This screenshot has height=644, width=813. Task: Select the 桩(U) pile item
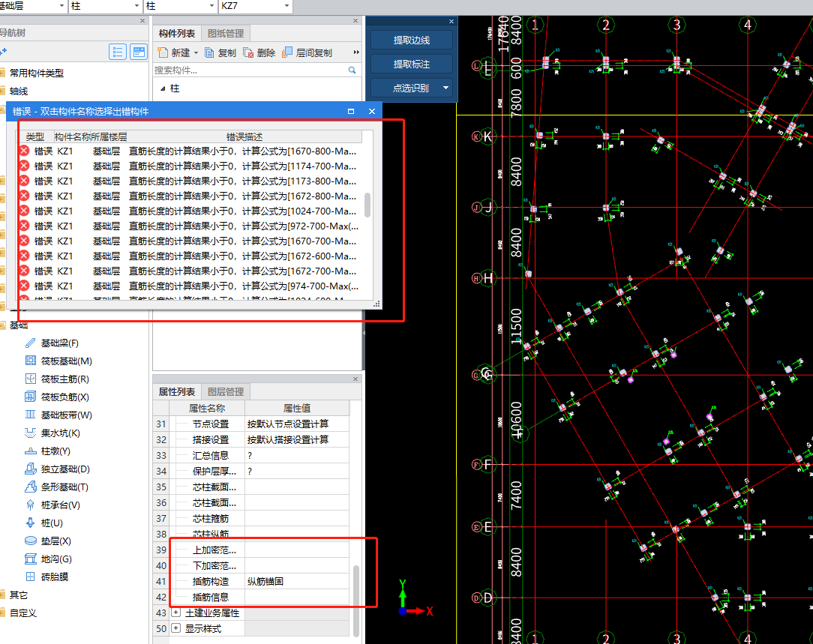[x=44, y=523]
